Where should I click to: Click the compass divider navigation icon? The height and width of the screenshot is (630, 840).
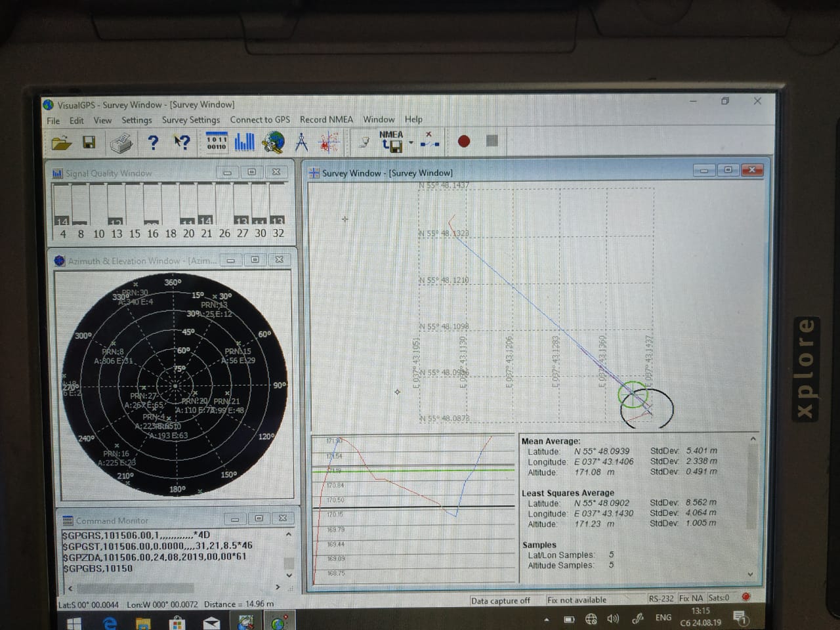(x=301, y=142)
